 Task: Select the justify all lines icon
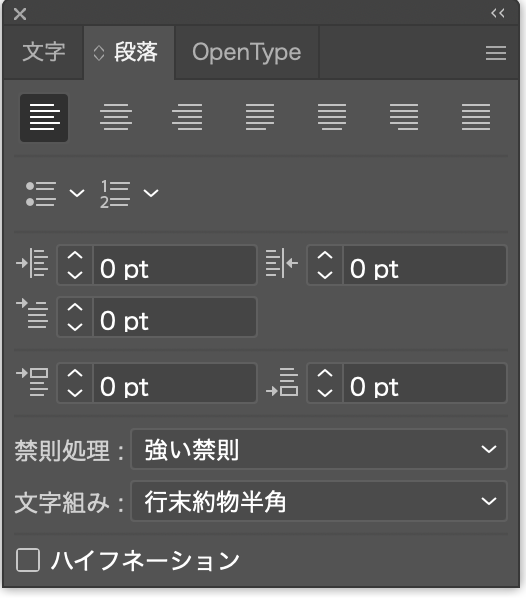pyautogui.click(x=476, y=117)
